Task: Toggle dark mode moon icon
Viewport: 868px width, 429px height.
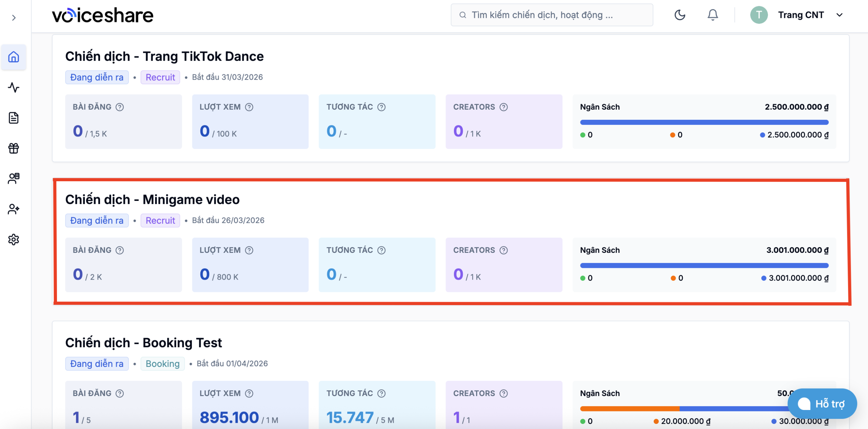Action: point(680,15)
